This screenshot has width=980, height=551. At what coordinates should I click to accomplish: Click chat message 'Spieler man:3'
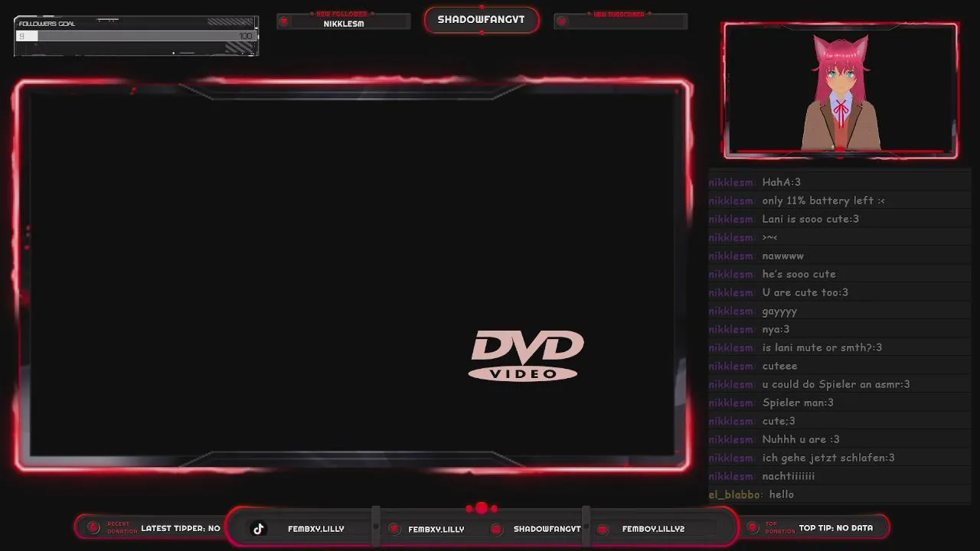click(797, 403)
